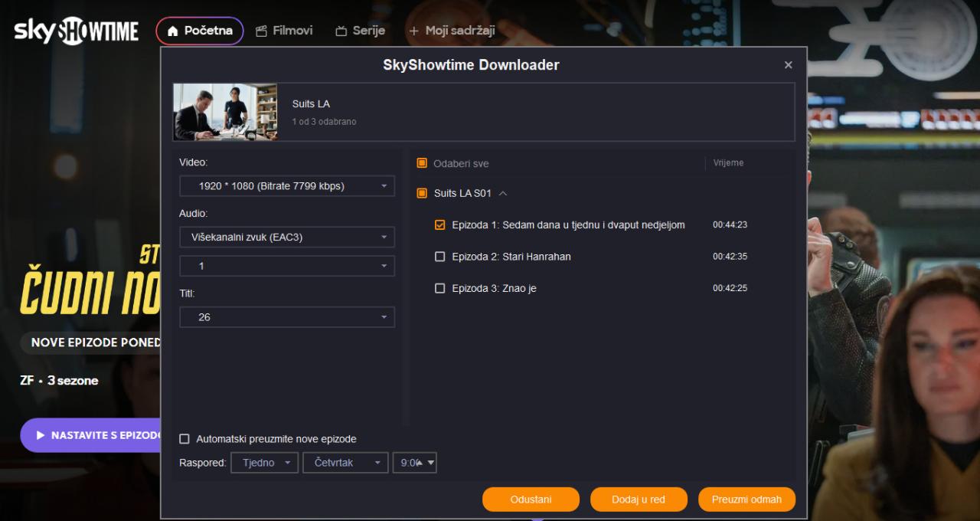The image size is (980, 521).
Task: Open the Titl dropdown showing 26
Action: click(x=287, y=317)
